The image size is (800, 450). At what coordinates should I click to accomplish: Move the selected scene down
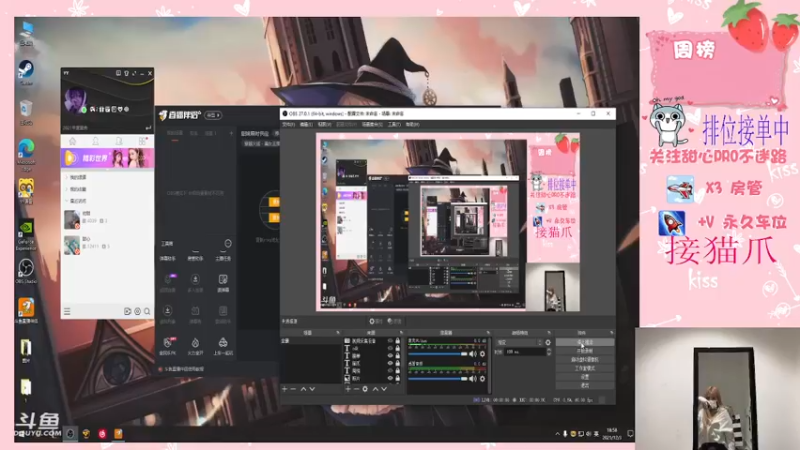pyautogui.click(x=312, y=389)
